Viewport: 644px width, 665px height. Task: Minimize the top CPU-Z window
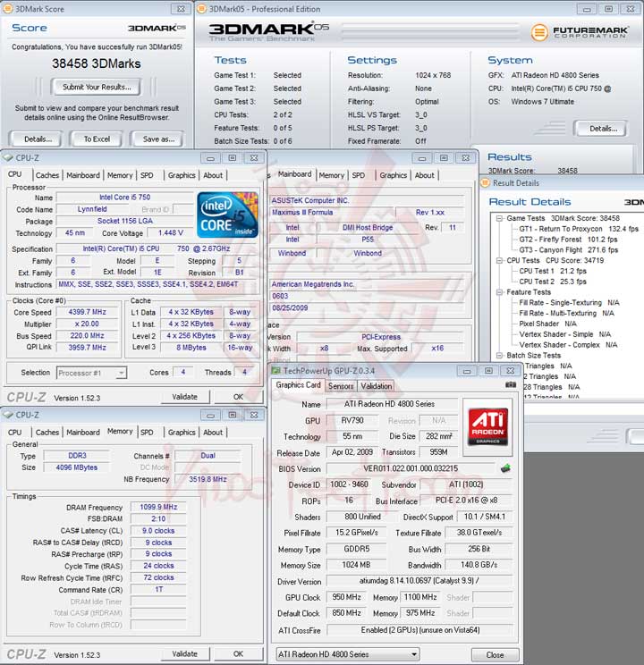pos(210,158)
